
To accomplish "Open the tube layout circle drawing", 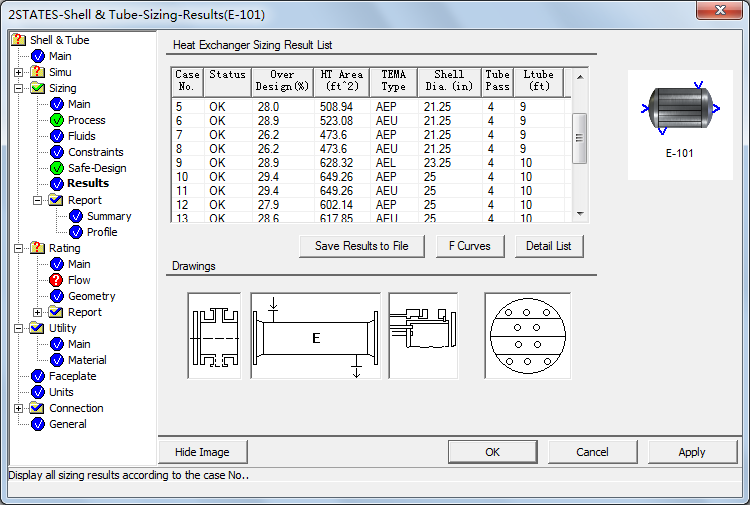I will click(528, 336).
